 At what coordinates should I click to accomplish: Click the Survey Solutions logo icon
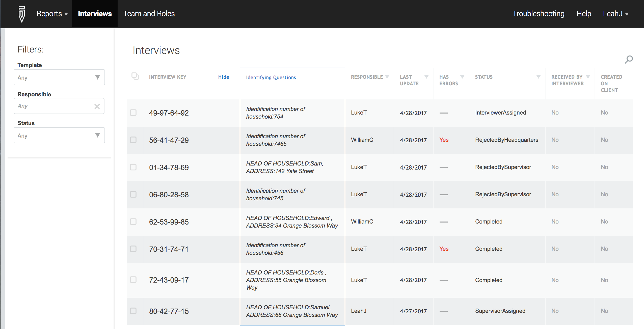[x=22, y=14]
